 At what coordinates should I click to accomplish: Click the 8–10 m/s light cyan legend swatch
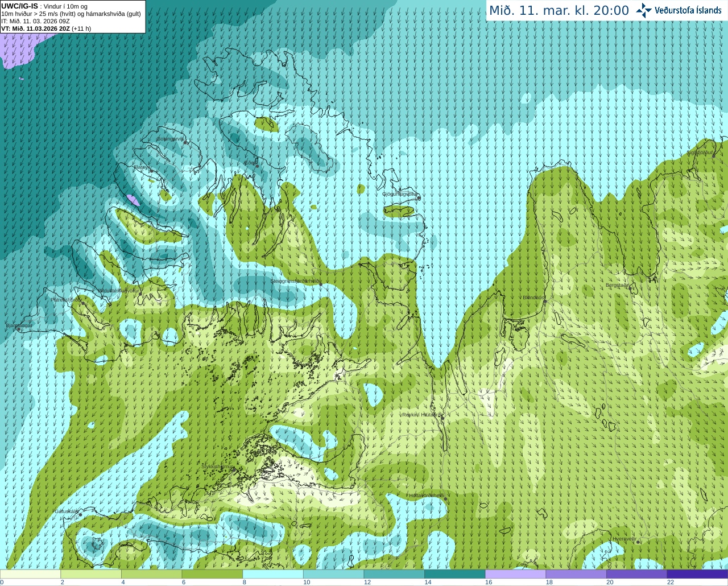point(273,574)
